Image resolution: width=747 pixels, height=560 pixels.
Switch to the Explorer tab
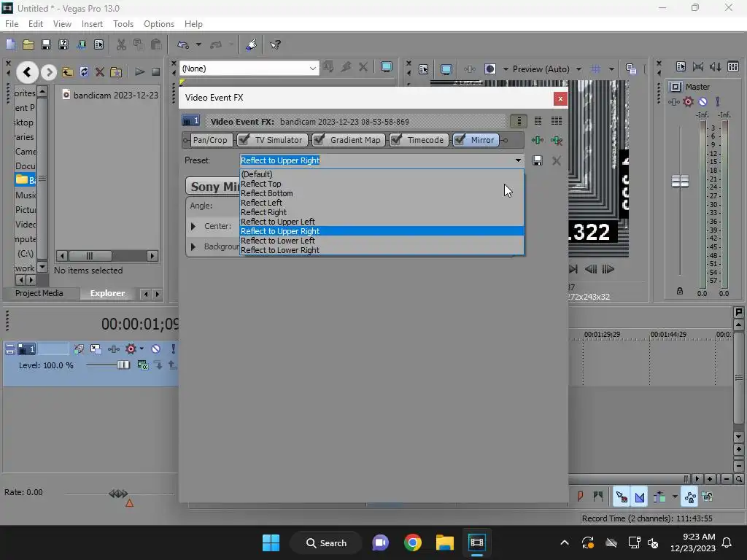[x=108, y=293]
